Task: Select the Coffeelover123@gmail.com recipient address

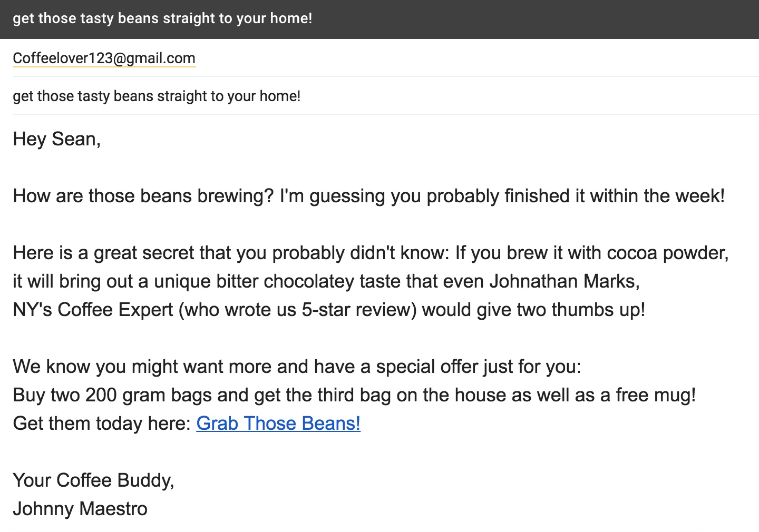Action: [104, 58]
